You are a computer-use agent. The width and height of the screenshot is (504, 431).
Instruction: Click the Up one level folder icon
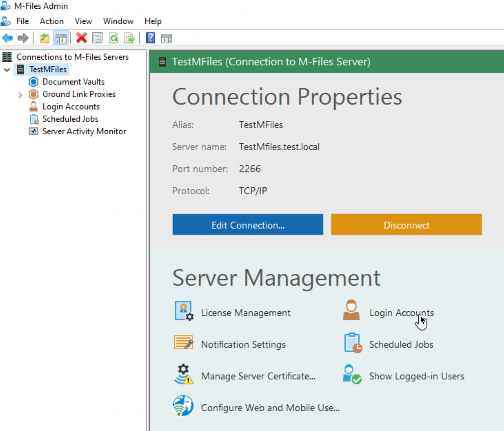[44, 38]
